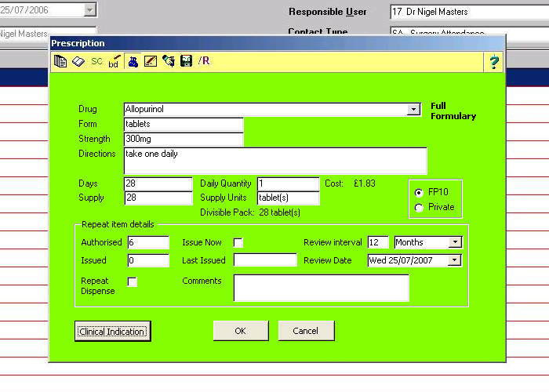Click the floppy disk save icon
This screenshot has height=392, width=549.
click(187, 62)
